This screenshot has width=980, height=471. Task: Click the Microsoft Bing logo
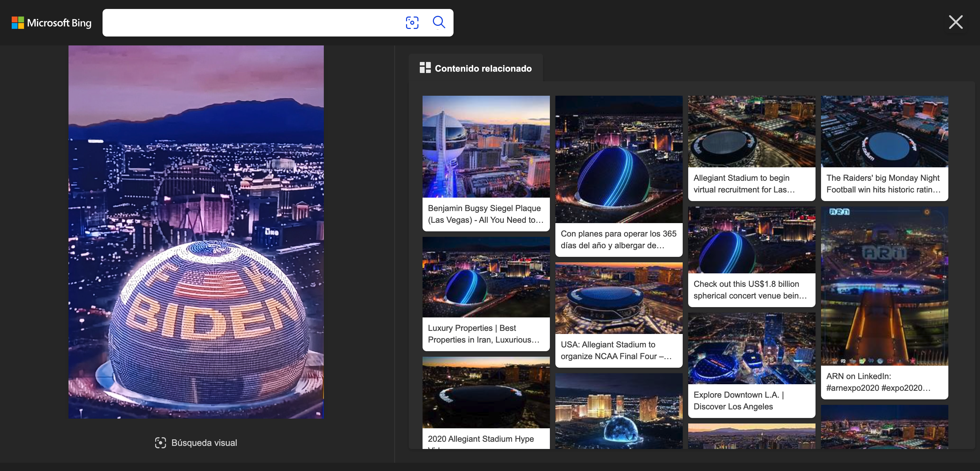pyautogui.click(x=51, y=23)
